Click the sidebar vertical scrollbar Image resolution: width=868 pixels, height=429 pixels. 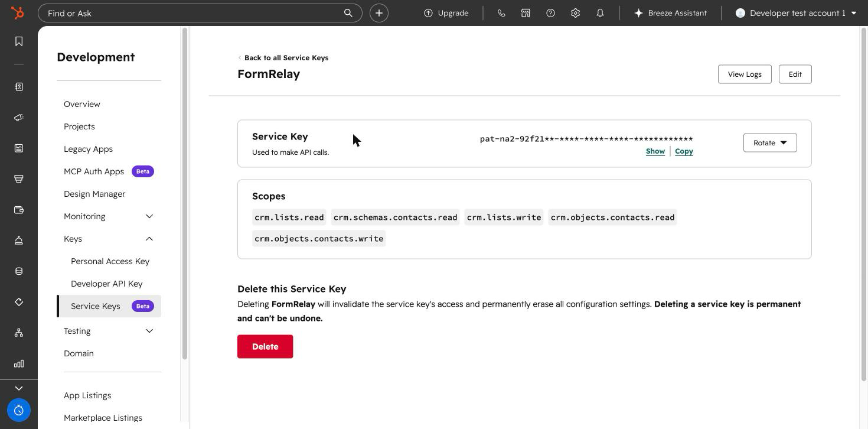click(185, 193)
